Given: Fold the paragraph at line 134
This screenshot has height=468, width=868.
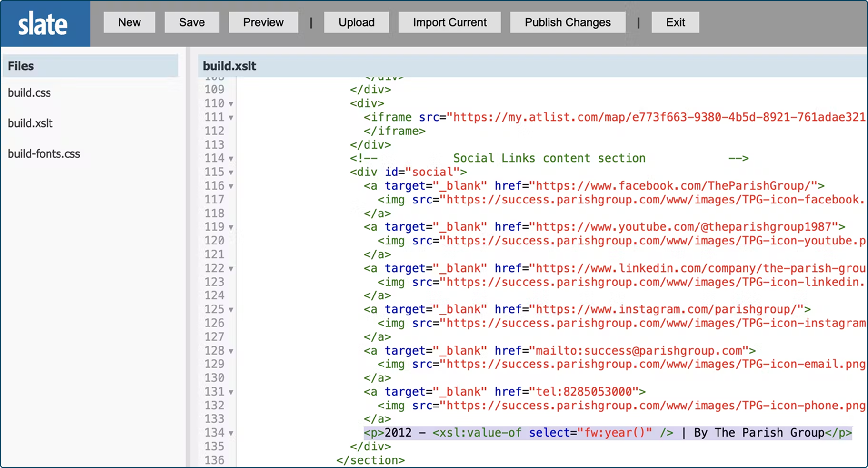Looking at the screenshot, I should [231, 433].
